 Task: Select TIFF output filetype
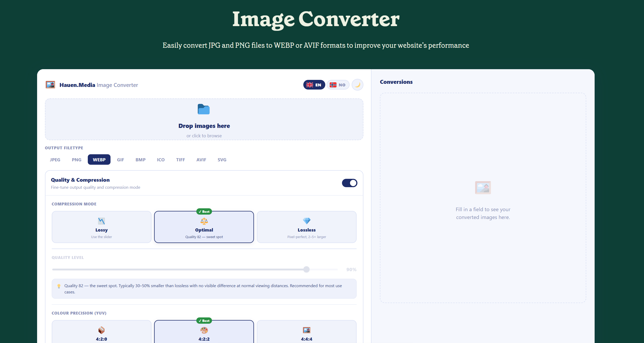click(x=181, y=159)
